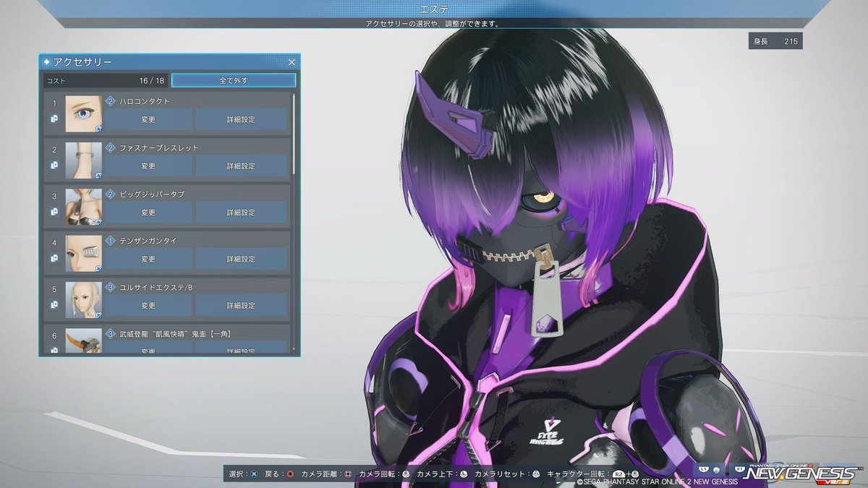Click the stick icon next to カメラ上下

click(463, 474)
